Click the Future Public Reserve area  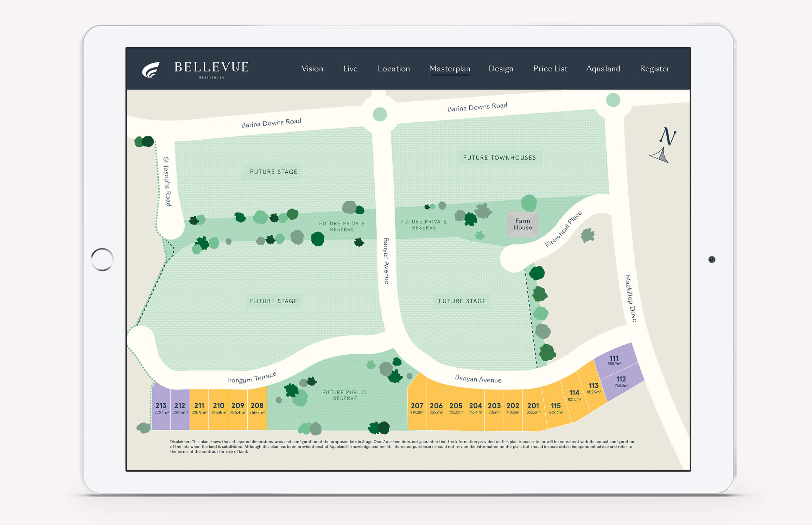tap(344, 395)
